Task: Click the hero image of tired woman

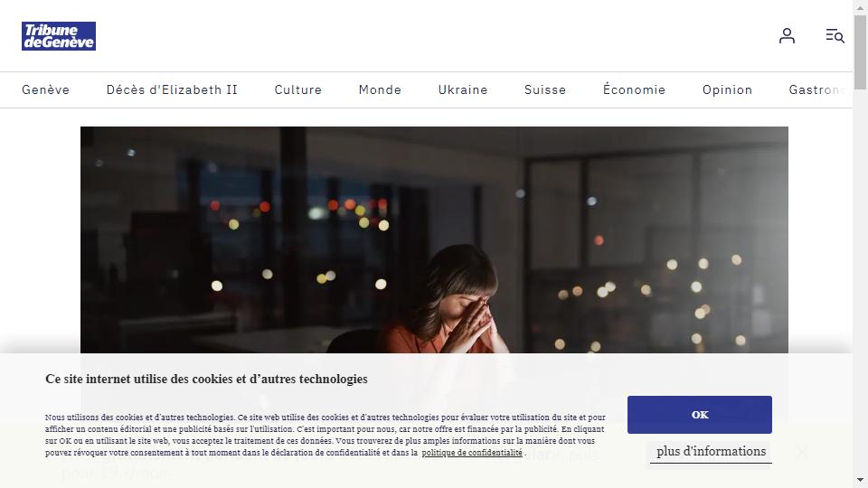Action: [434, 239]
